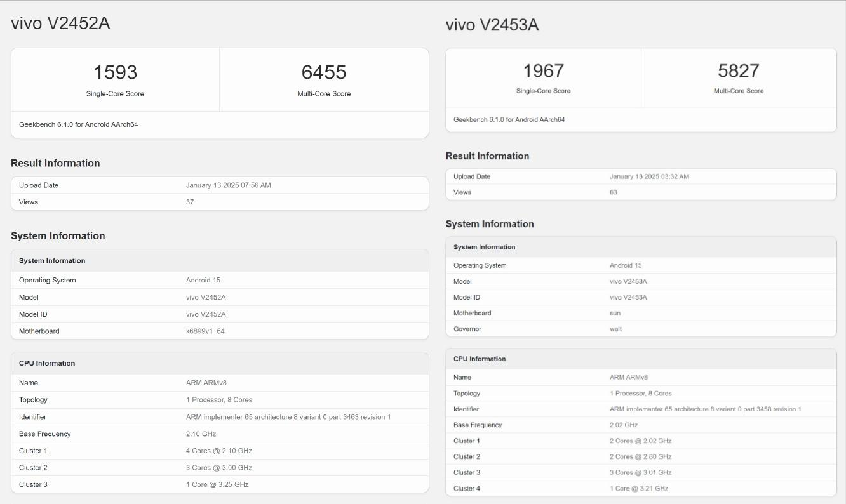Click base frequency 2.02 GHz

[x=624, y=425]
